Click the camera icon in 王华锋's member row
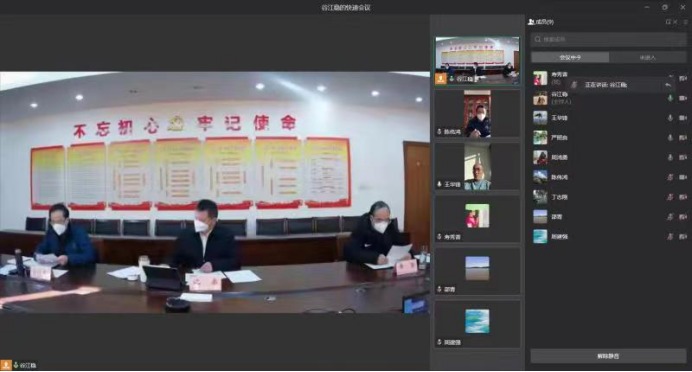692x372 pixels. click(683, 118)
